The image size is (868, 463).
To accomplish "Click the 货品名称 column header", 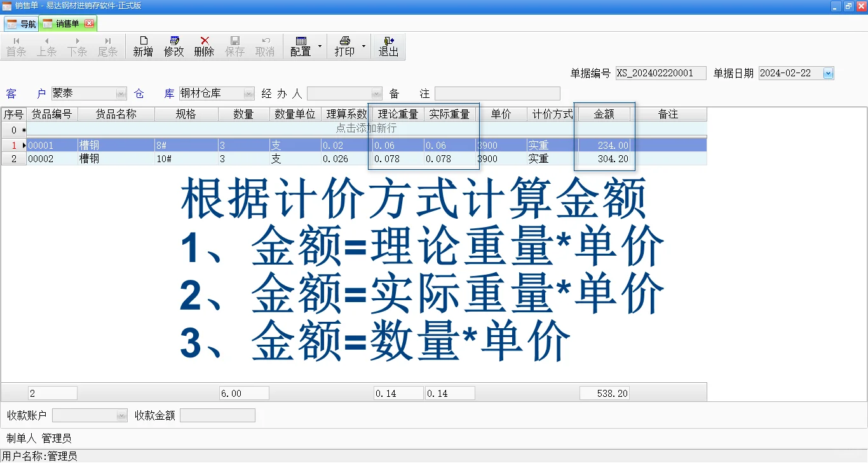I will coord(116,114).
